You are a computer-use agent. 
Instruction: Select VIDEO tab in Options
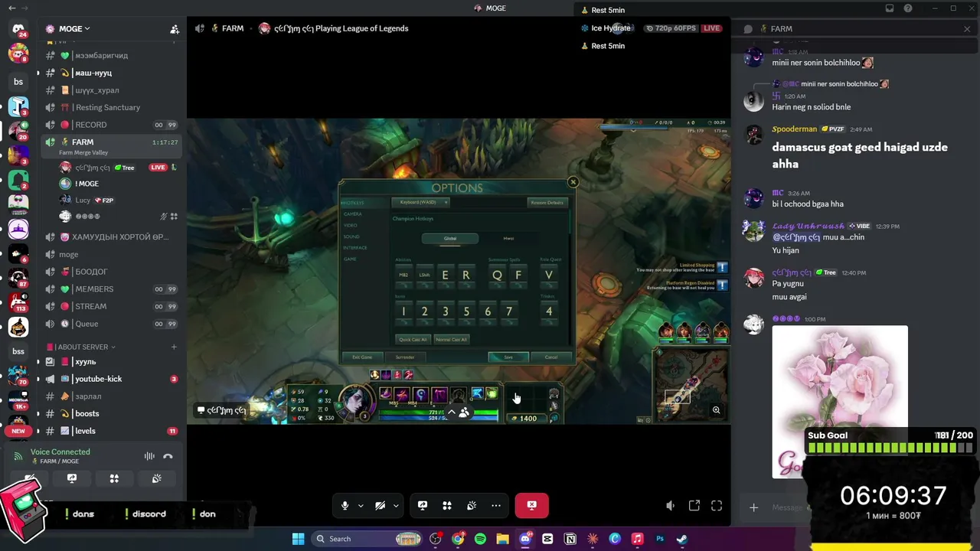click(351, 225)
